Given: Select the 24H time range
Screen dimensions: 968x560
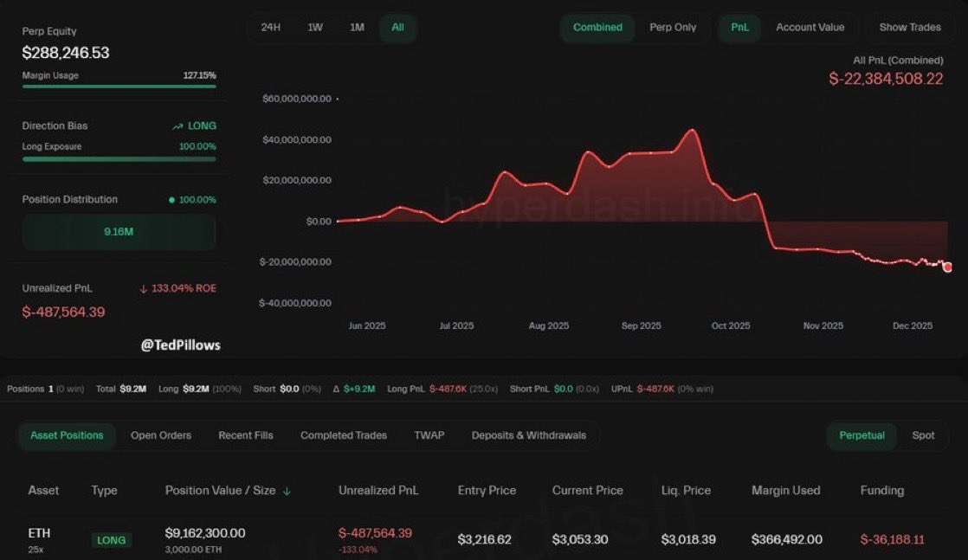Looking at the screenshot, I should coord(270,27).
